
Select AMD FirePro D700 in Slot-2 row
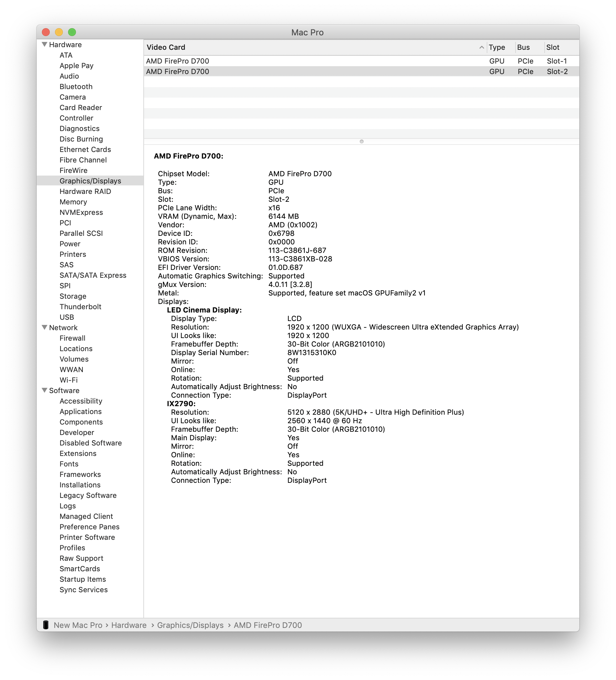click(361, 71)
